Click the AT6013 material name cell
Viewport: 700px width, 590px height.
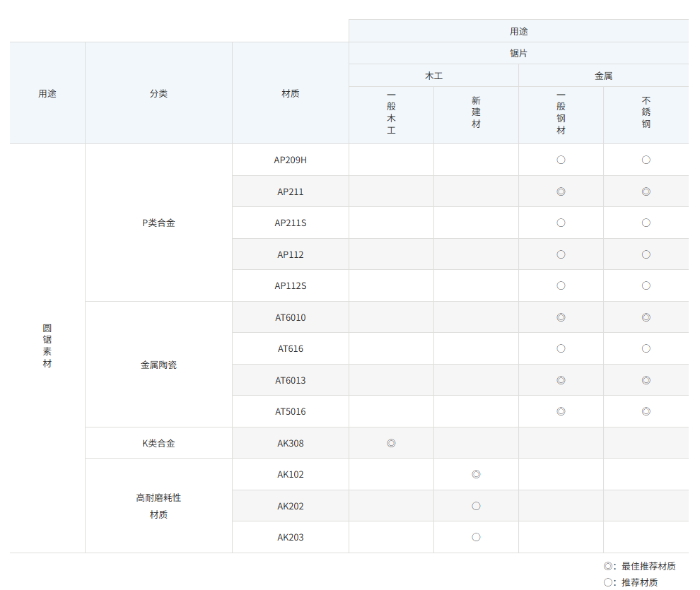point(291,380)
